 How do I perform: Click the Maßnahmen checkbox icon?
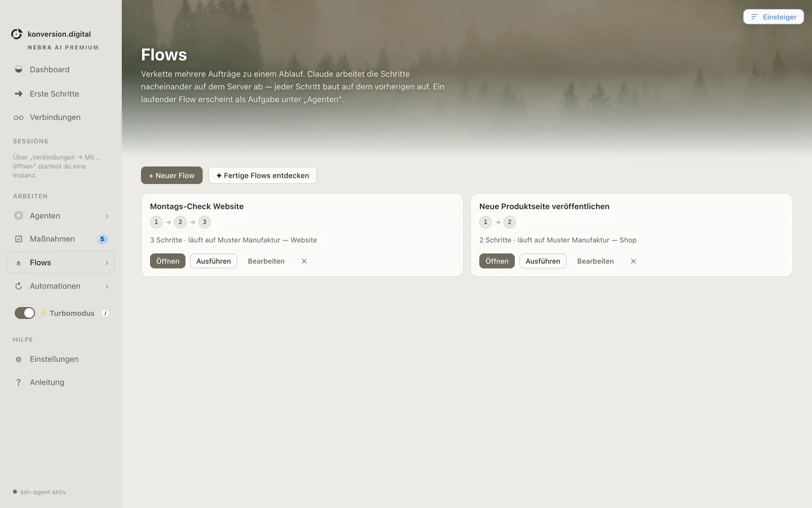pyautogui.click(x=19, y=239)
